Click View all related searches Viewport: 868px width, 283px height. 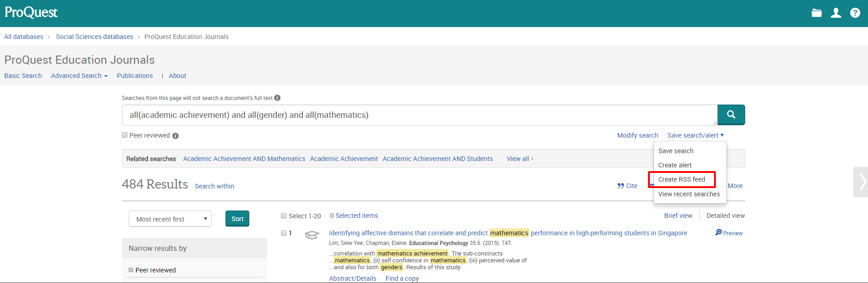click(x=520, y=159)
